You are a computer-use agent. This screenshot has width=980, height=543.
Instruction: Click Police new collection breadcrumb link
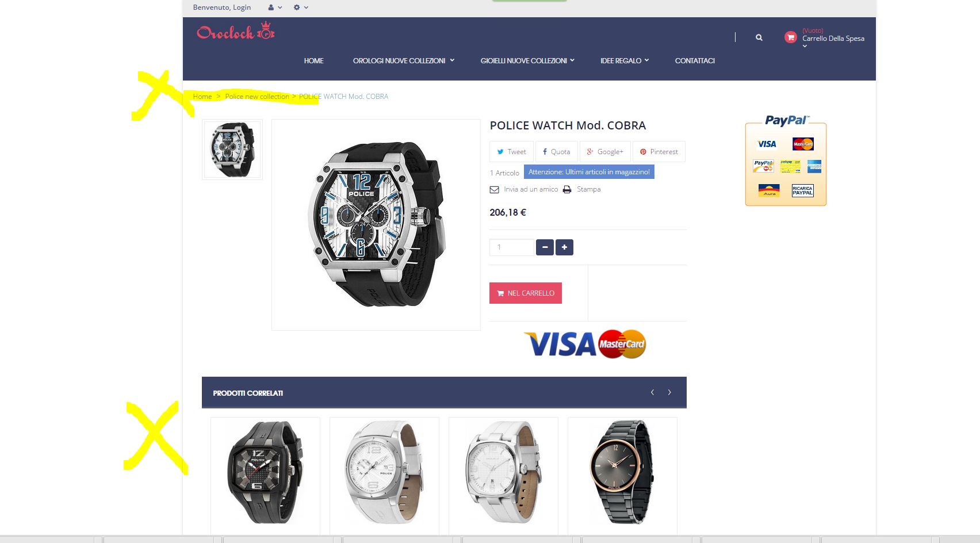[257, 97]
